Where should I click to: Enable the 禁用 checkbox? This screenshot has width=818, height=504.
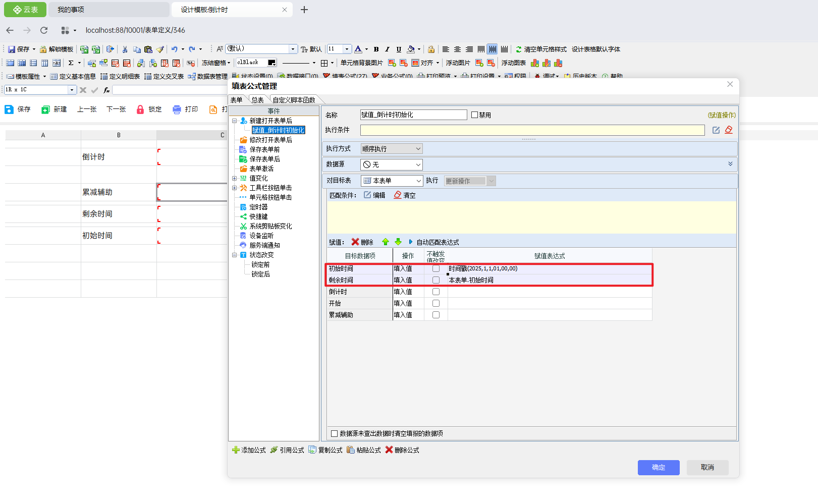[474, 115]
